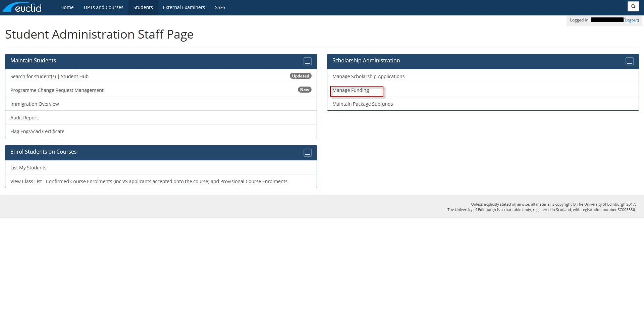Open the SSFS section

pyautogui.click(x=220, y=7)
